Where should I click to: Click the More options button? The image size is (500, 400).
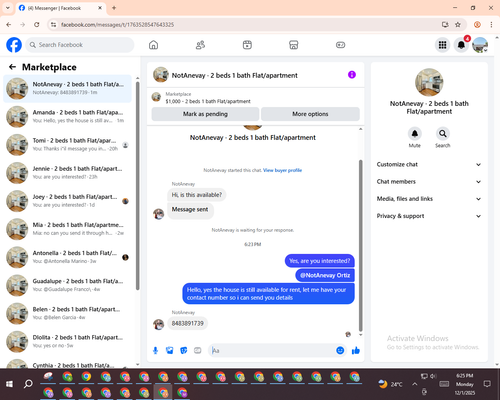click(x=310, y=114)
